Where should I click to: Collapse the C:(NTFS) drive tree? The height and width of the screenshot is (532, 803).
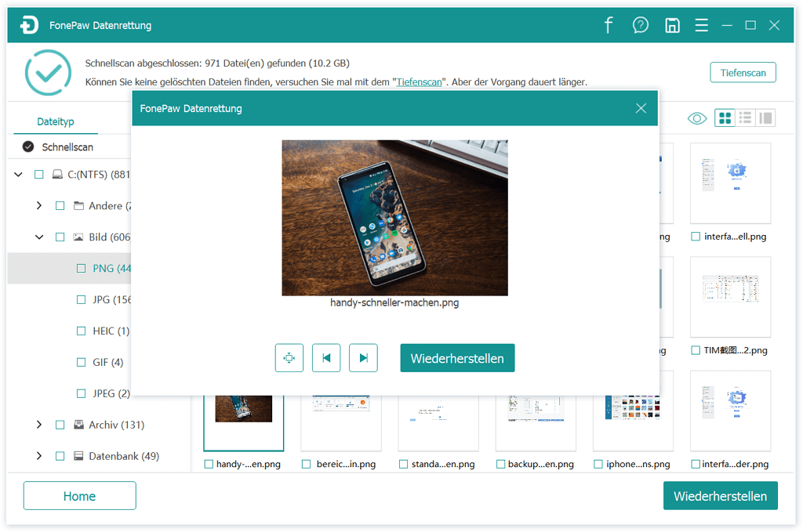19,175
